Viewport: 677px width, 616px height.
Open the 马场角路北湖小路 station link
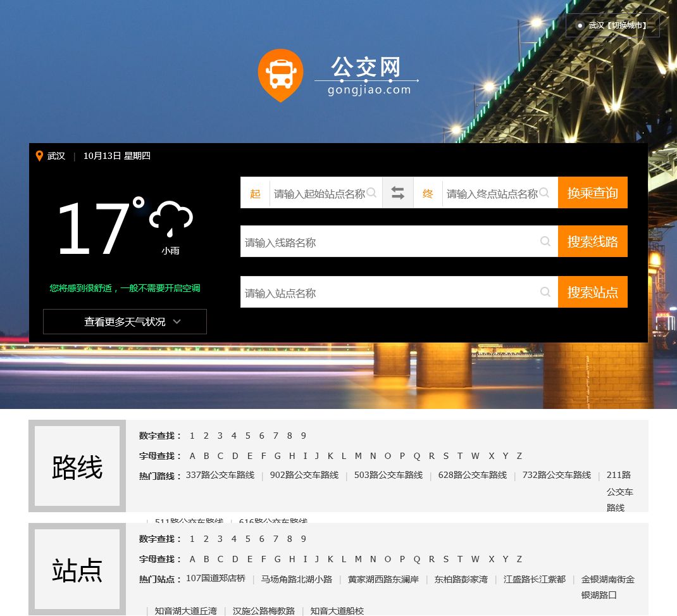297,579
